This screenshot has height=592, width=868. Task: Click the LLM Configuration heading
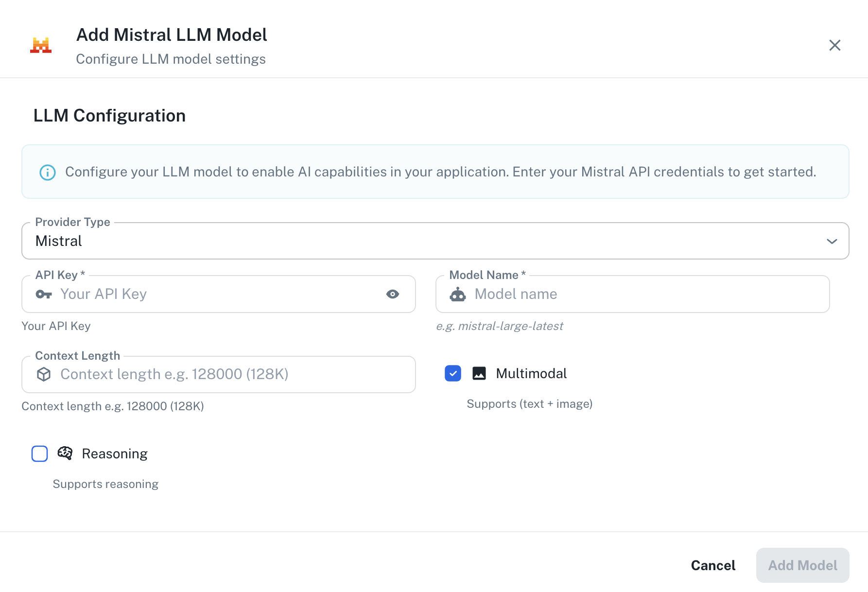109,115
